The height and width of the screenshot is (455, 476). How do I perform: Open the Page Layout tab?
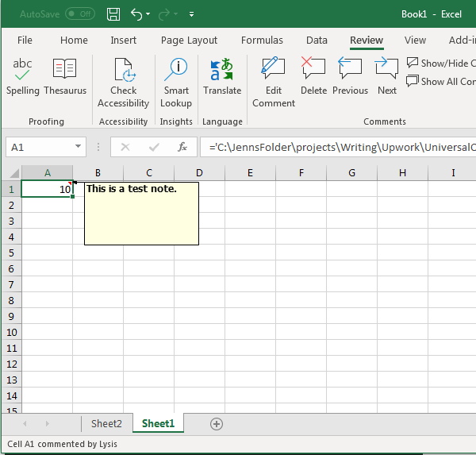coord(189,40)
